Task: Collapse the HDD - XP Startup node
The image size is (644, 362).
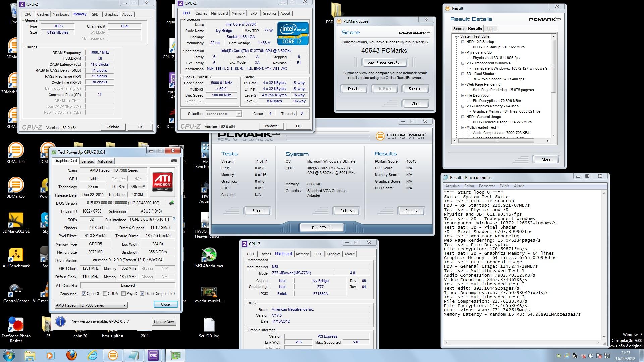Action: click(x=463, y=42)
